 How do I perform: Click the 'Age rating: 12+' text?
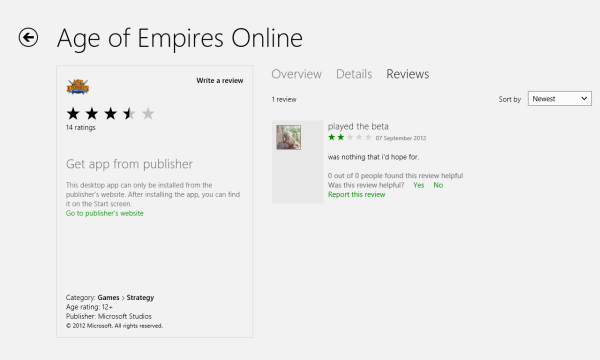click(x=89, y=307)
